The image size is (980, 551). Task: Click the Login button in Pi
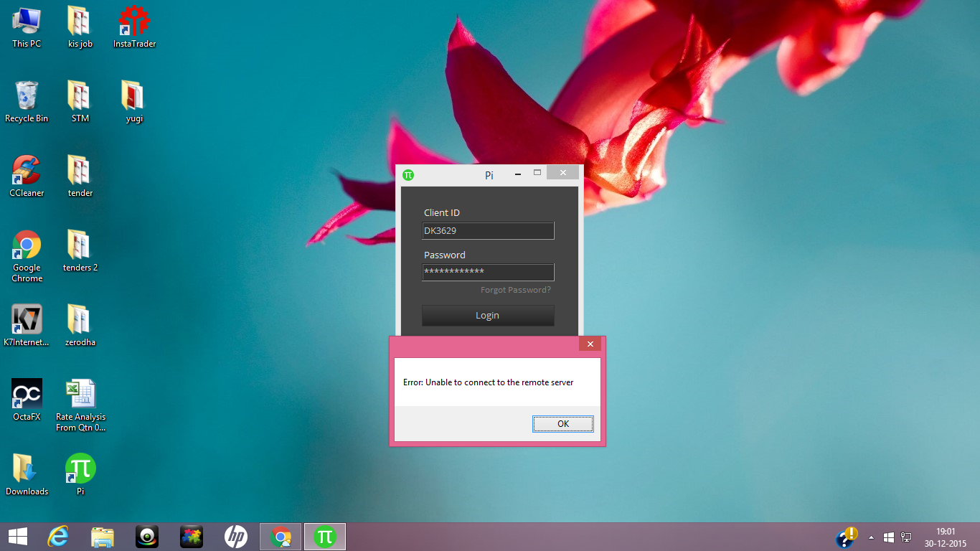pos(488,316)
